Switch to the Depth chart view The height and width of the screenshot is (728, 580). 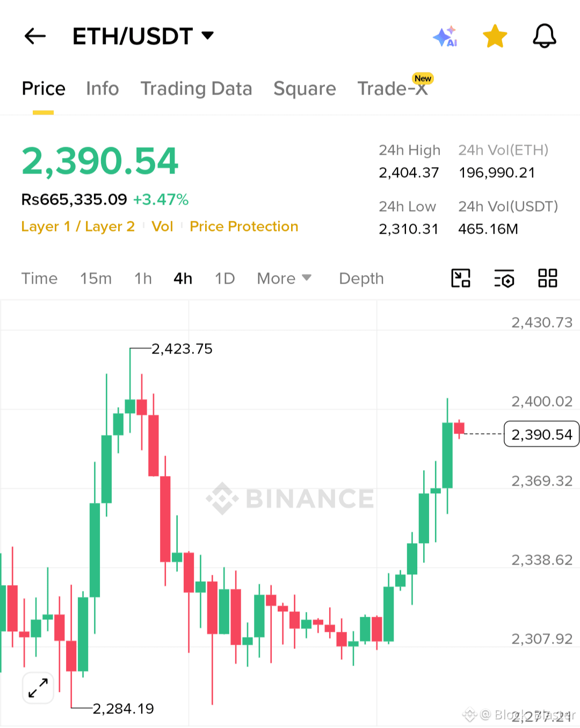[361, 278]
